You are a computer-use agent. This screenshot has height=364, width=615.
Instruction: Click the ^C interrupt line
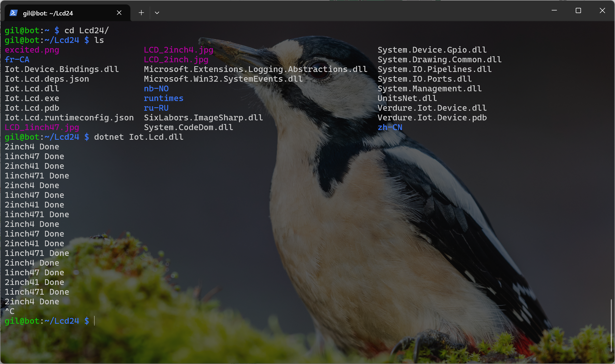[x=10, y=311]
